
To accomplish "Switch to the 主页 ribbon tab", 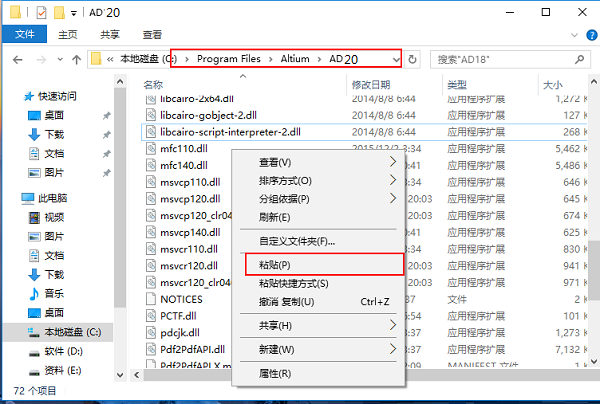I will pyautogui.click(x=68, y=35).
